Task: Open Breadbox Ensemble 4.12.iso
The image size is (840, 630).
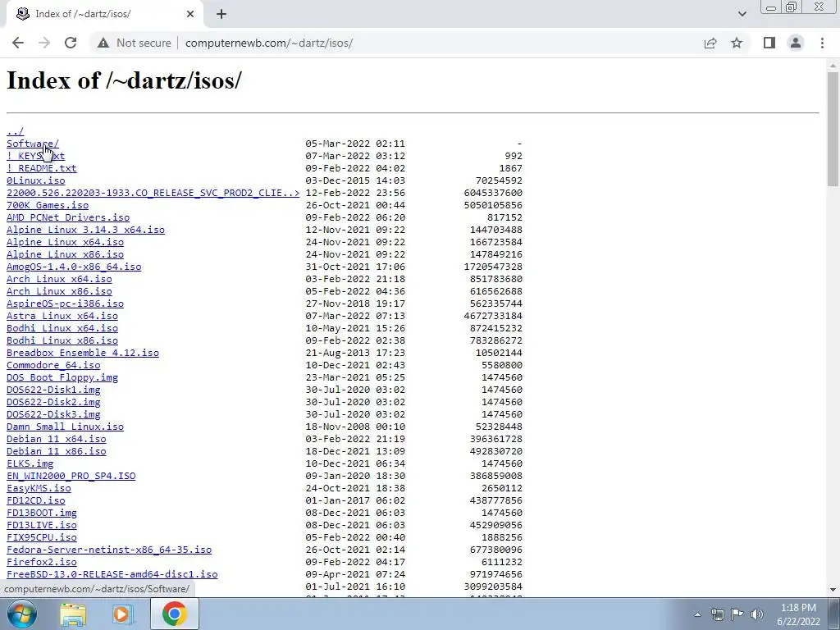Action: pos(83,353)
